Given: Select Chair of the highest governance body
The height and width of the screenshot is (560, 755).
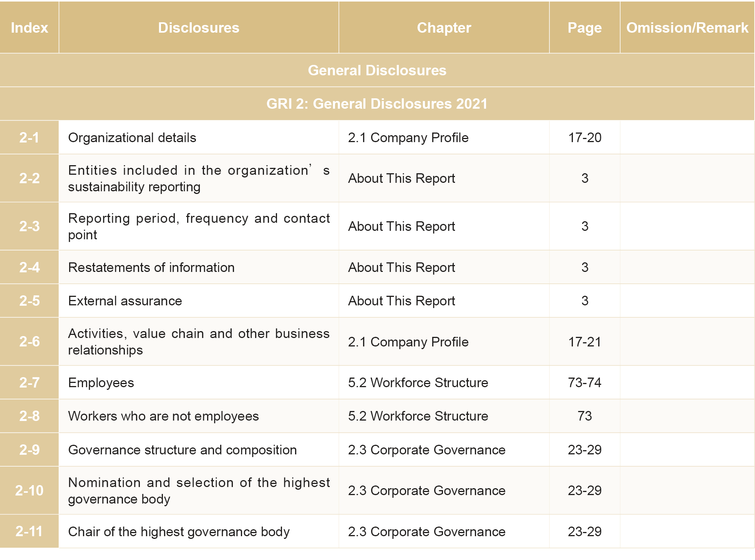Looking at the screenshot, I should 179,532.
